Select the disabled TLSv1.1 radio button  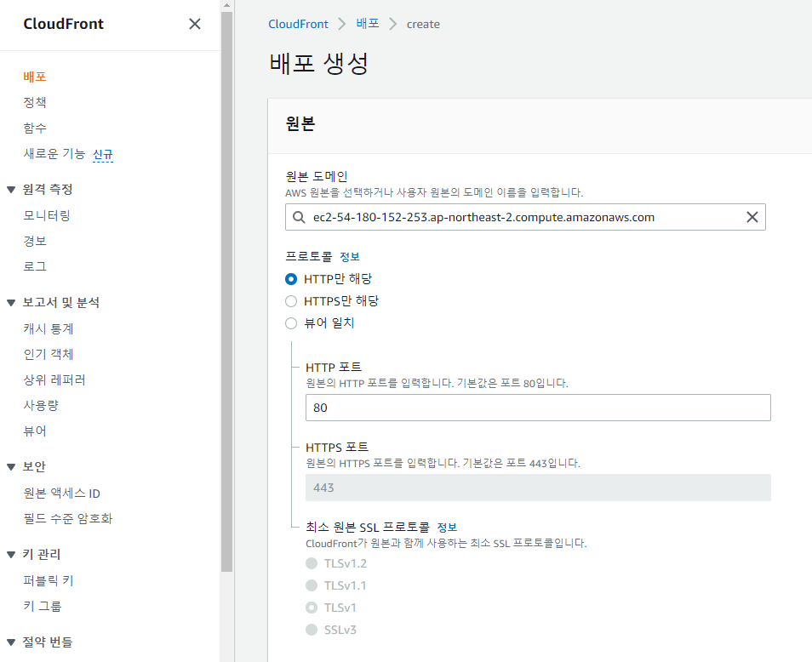click(x=312, y=585)
